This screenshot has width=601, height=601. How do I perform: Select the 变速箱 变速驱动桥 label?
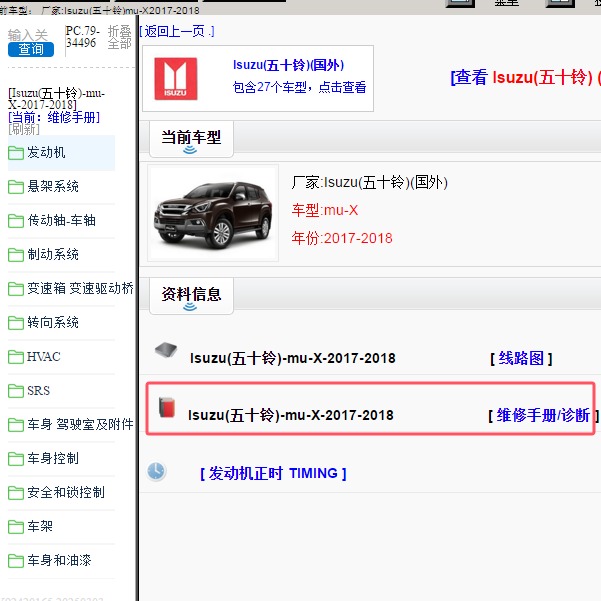click(80, 289)
